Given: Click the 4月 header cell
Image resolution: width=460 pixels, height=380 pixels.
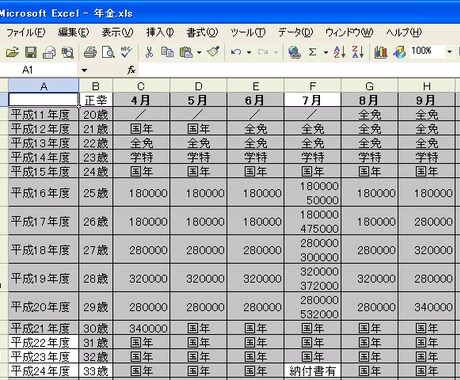Looking at the screenshot, I should [141, 100].
